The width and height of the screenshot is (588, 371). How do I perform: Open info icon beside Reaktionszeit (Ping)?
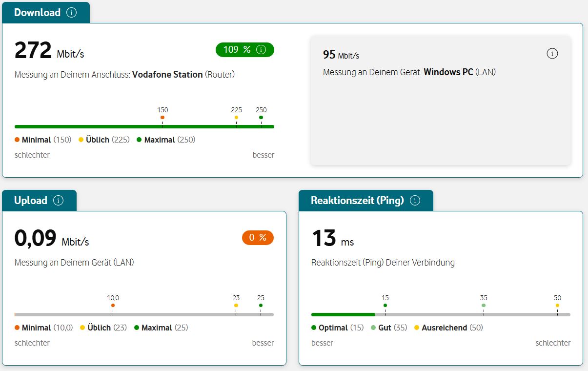[x=415, y=201]
